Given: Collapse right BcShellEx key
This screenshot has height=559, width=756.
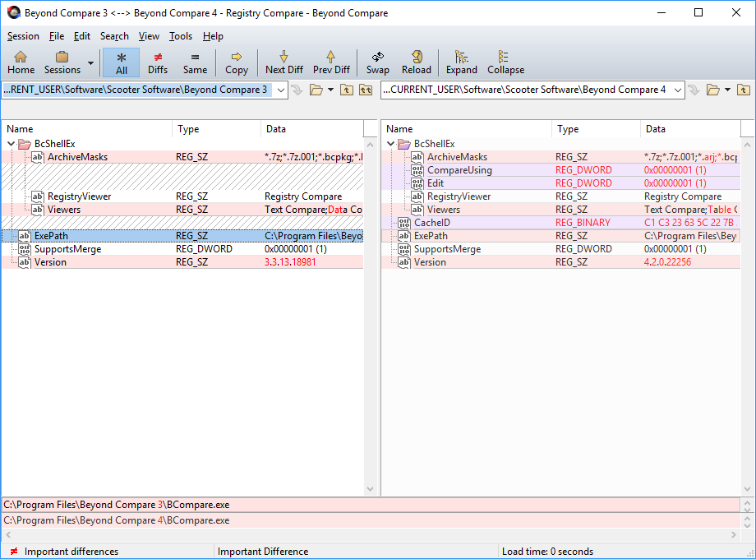Looking at the screenshot, I should (390, 144).
